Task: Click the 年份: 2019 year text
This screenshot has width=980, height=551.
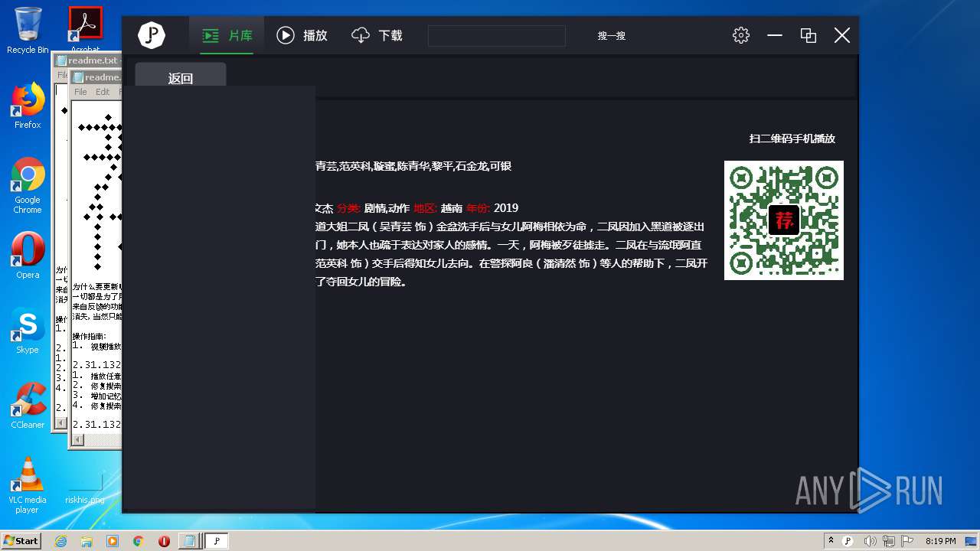Action: (x=492, y=208)
